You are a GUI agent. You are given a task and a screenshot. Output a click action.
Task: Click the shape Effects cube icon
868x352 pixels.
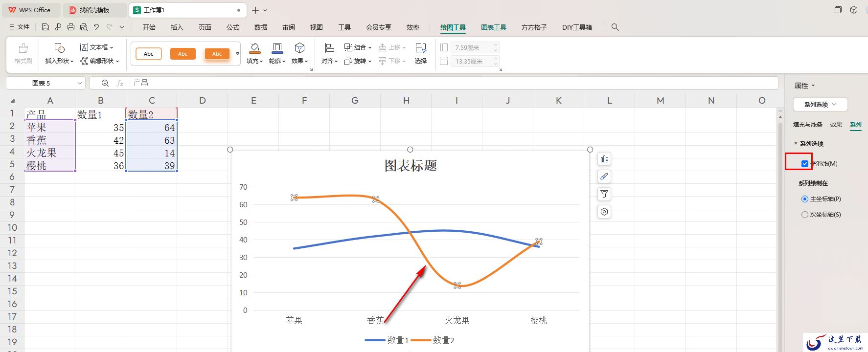point(299,48)
